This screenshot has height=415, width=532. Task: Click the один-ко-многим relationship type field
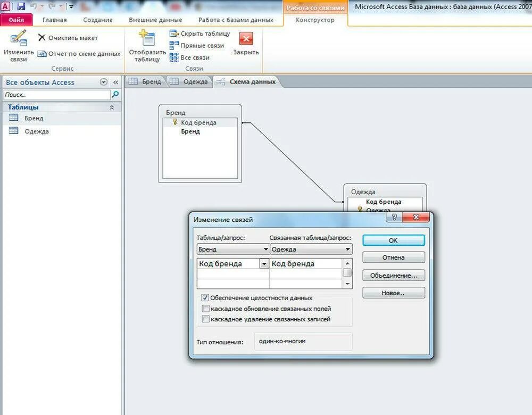tap(303, 342)
